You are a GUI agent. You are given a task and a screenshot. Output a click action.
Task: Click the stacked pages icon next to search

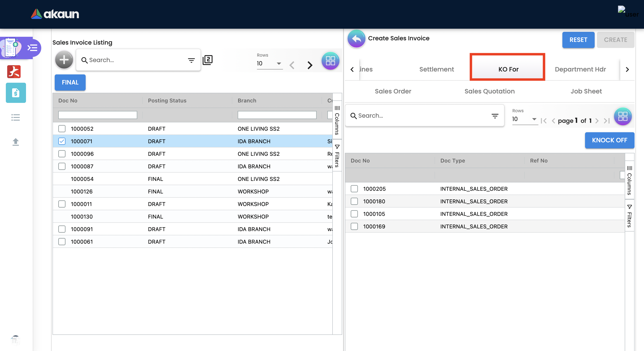pos(207,60)
